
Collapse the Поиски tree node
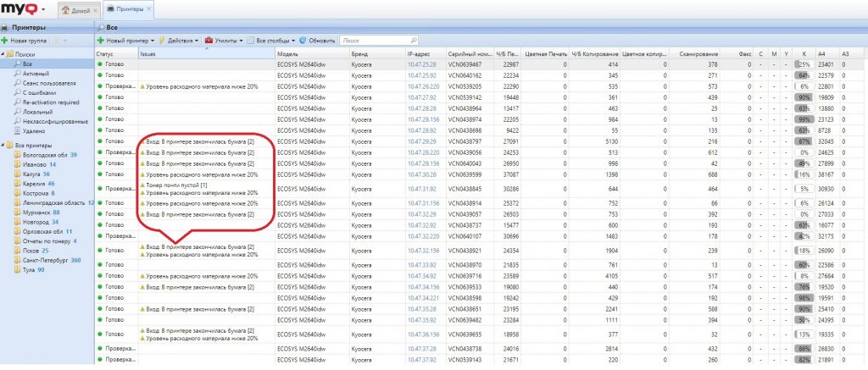pyautogui.click(x=3, y=54)
